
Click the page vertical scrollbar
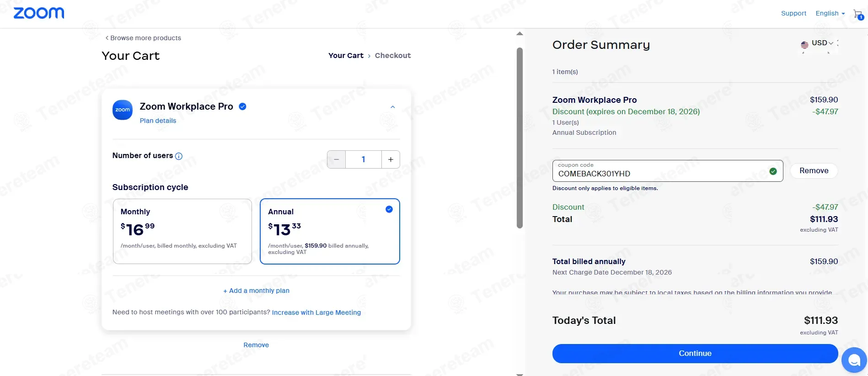coord(520,137)
